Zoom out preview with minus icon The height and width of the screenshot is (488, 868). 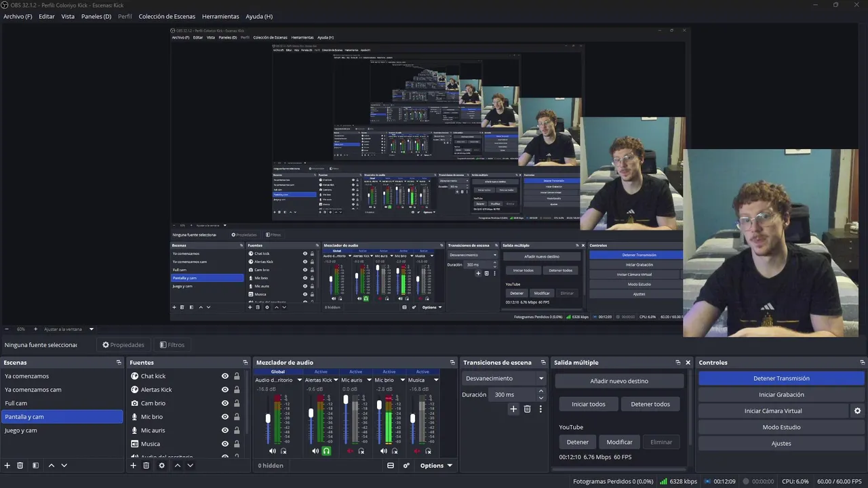(x=7, y=329)
